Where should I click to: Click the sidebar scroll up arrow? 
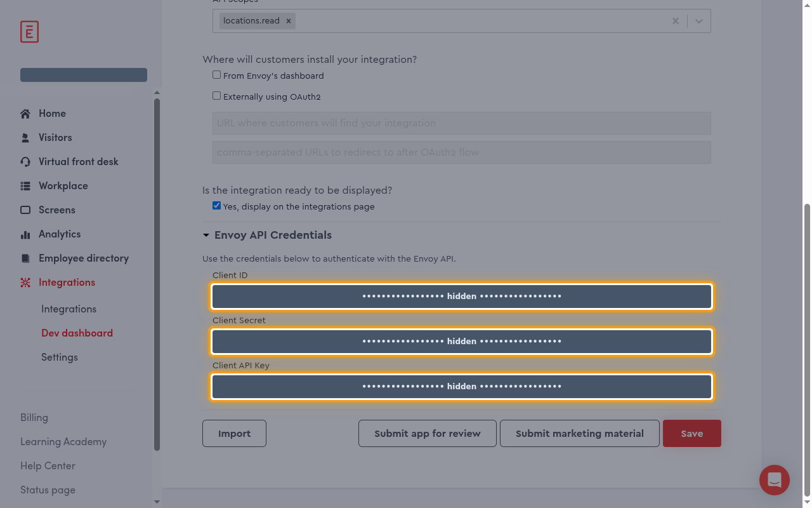(157, 93)
